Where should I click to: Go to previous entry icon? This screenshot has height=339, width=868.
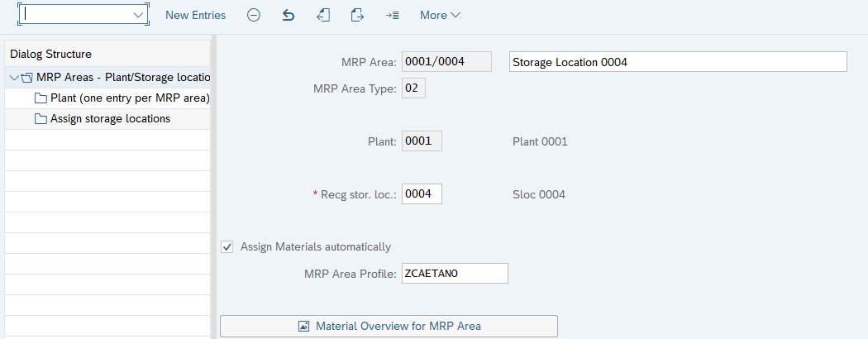click(323, 16)
